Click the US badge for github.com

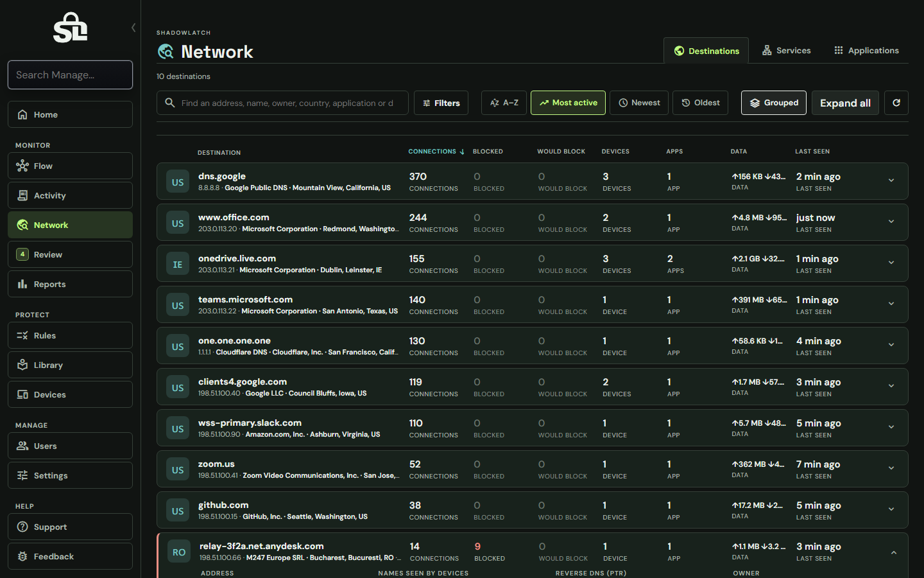click(x=178, y=511)
